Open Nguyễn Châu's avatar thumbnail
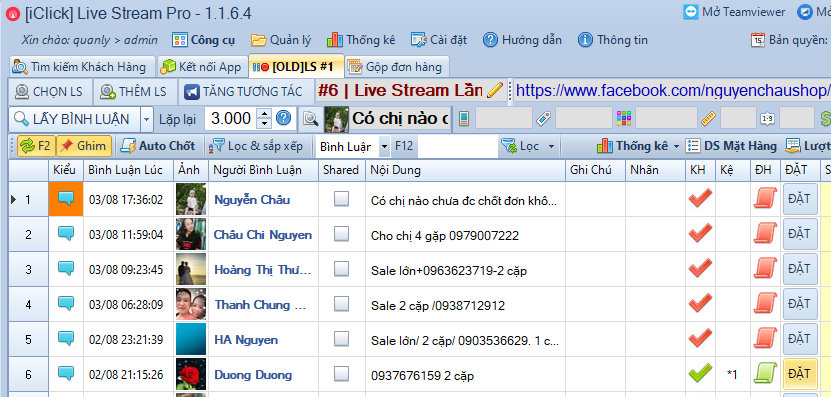The image size is (831, 397). (x=191, y=199)
